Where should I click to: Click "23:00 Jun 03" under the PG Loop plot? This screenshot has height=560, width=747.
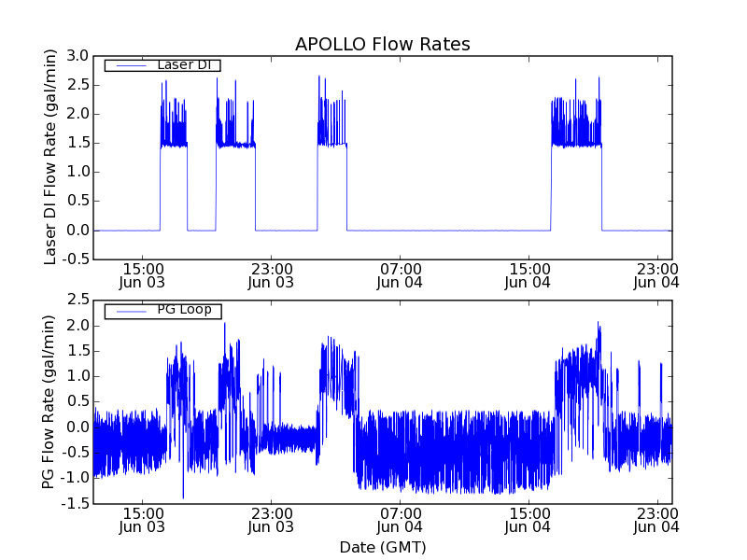271,521
